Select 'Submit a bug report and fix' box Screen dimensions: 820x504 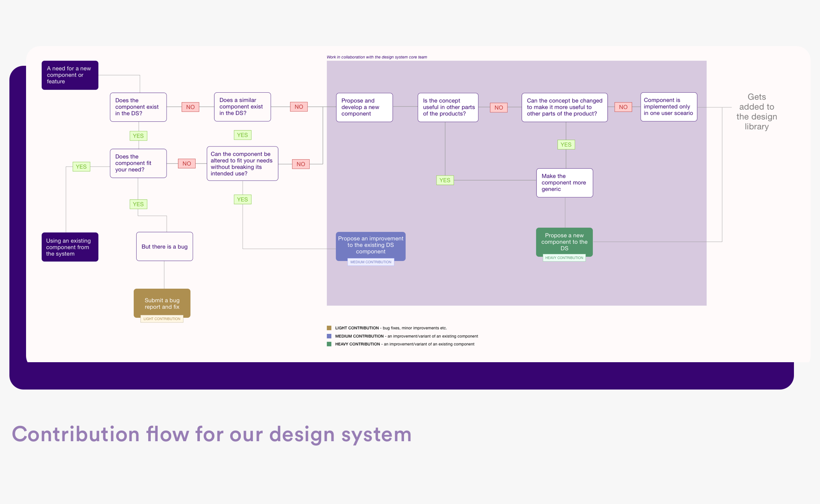click(x=162, y=303)
